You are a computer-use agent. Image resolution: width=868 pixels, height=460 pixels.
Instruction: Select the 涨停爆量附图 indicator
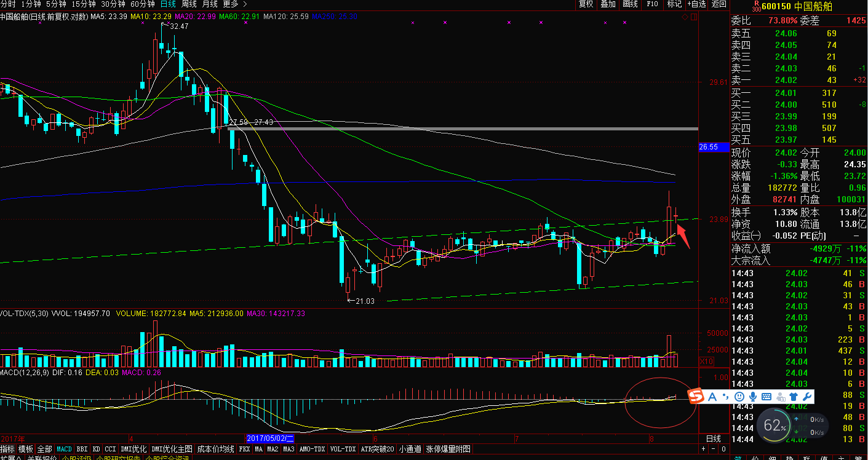tap(448, 450)
